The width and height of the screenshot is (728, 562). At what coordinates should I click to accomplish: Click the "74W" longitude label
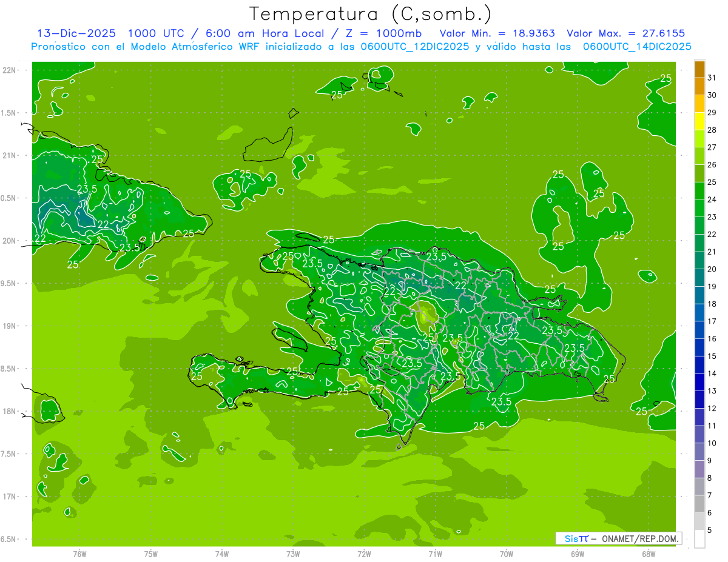click(x=222, y=554)
